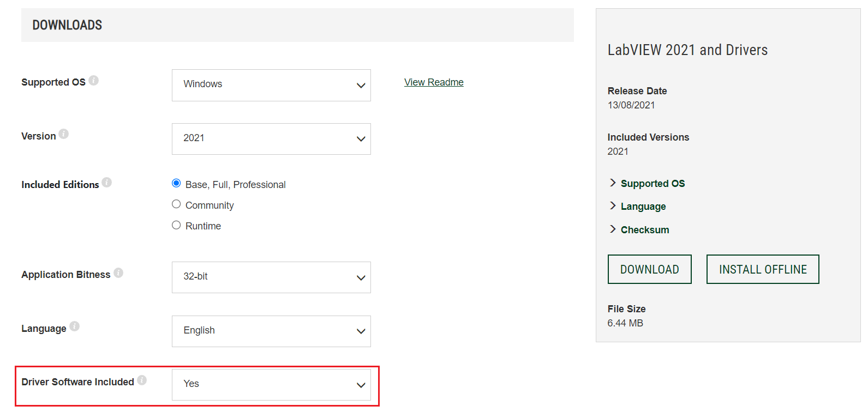This screenshot has height=418, width=868.
Task: Open the Version dropdown showing 2021
Action: pyautogui.click(x=271, y=139)
